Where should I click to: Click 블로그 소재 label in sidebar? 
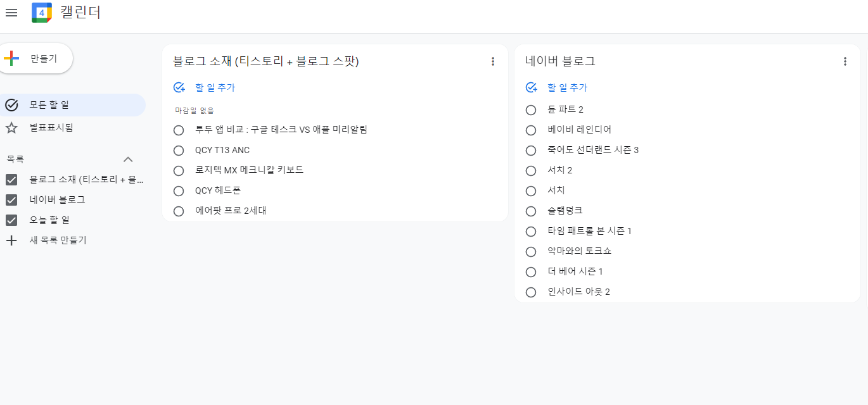[x=87, y=180]
